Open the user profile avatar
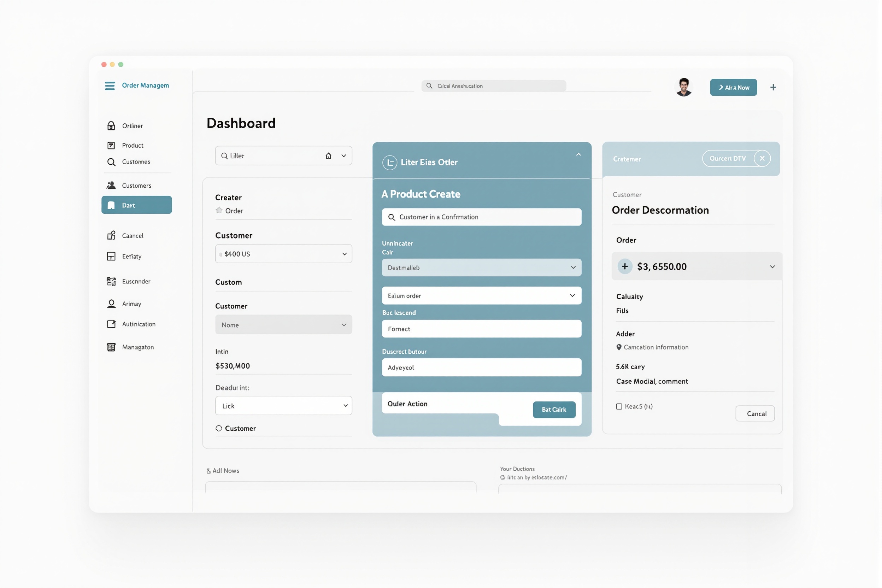The width and height of the screenshot is (882, 588). pos(684,87)
